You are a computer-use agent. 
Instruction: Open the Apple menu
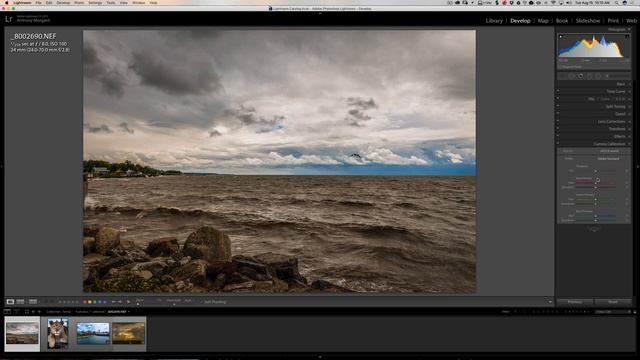coord(7,2)
